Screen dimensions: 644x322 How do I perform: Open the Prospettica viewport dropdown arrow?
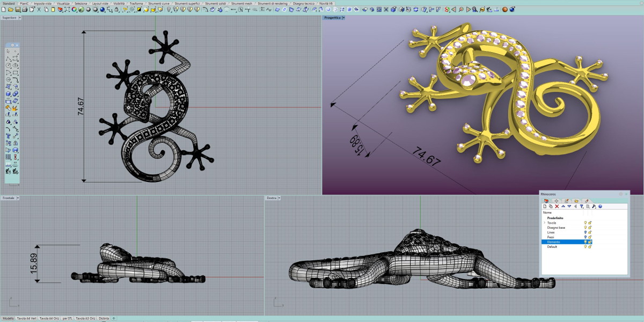343,18
